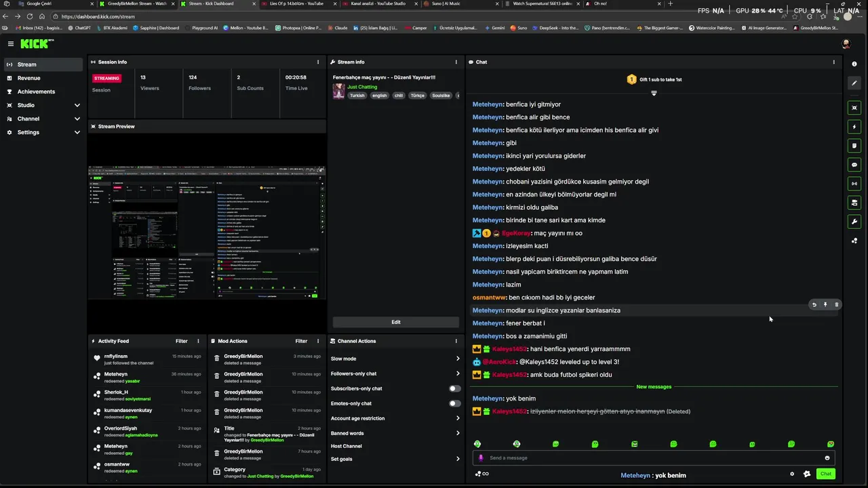The image size is (868, 488).
Task: Click the wrench icon in right sidebar
Action: tap(854, 222)
